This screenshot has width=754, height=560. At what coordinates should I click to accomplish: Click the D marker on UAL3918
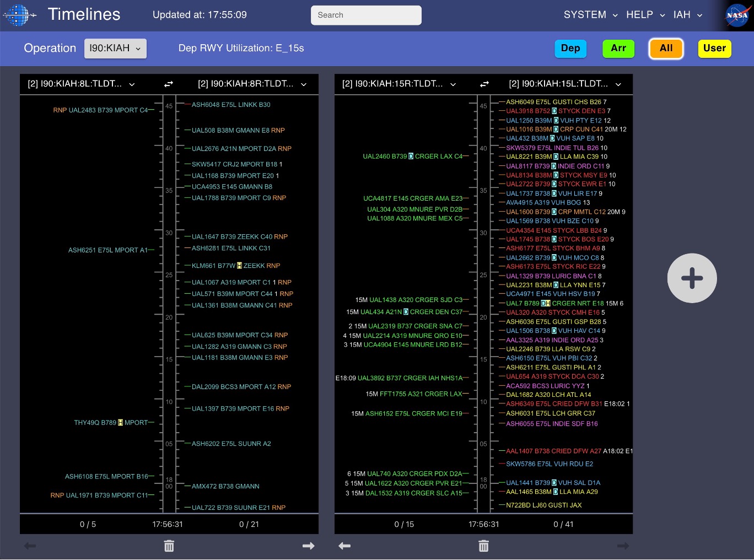(554, 111)
